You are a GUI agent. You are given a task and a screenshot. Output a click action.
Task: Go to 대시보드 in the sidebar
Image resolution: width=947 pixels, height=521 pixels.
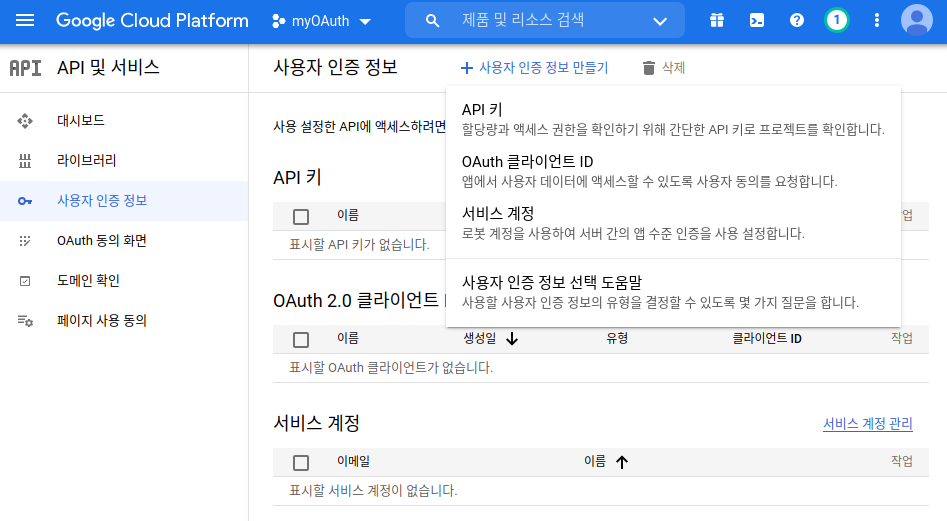click(x=81, y=120)
